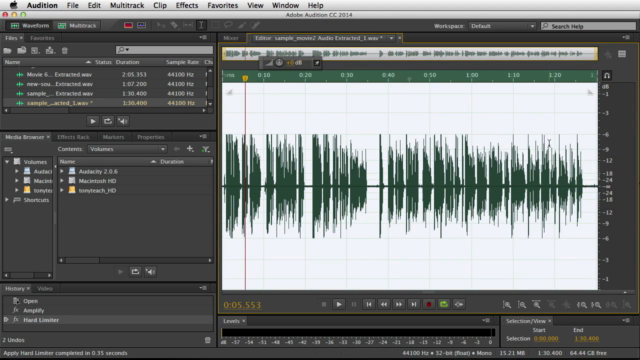Expand tonyteach_HD in contents list

click(x=62, y=190)
